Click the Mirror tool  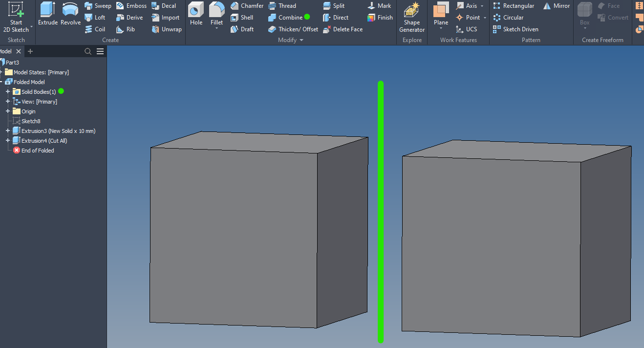click(x=557, y=6)
